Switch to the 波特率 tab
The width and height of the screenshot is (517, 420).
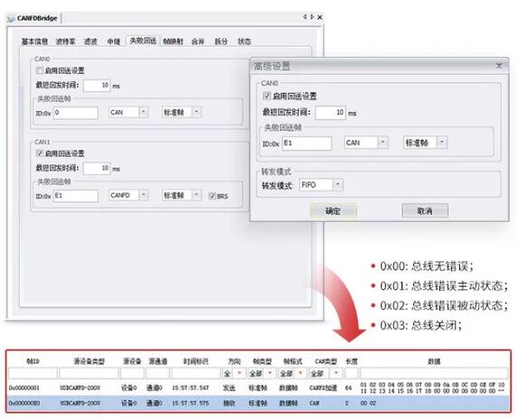(65, 41)
